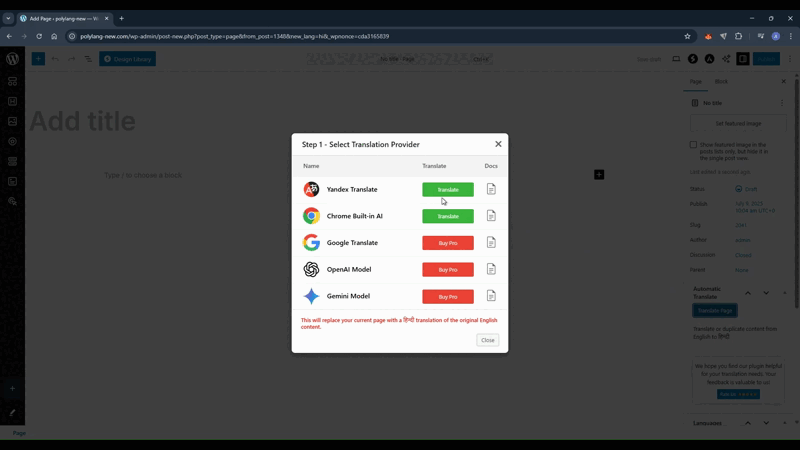Viewport: 800px width, 450px height.
Task: Click the Redo arrow in editor toolbar
Action: tap(71, 59)
